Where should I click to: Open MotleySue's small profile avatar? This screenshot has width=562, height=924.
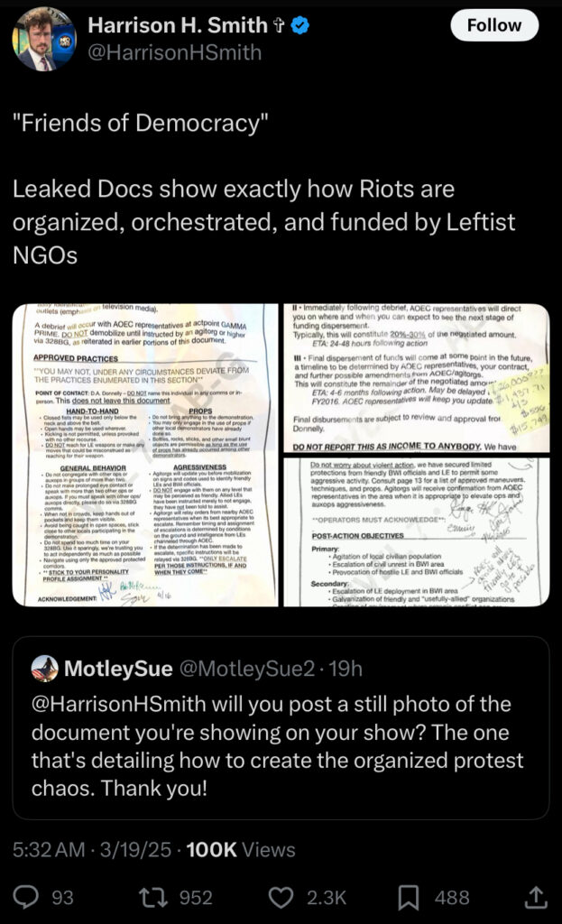(44, 669)
